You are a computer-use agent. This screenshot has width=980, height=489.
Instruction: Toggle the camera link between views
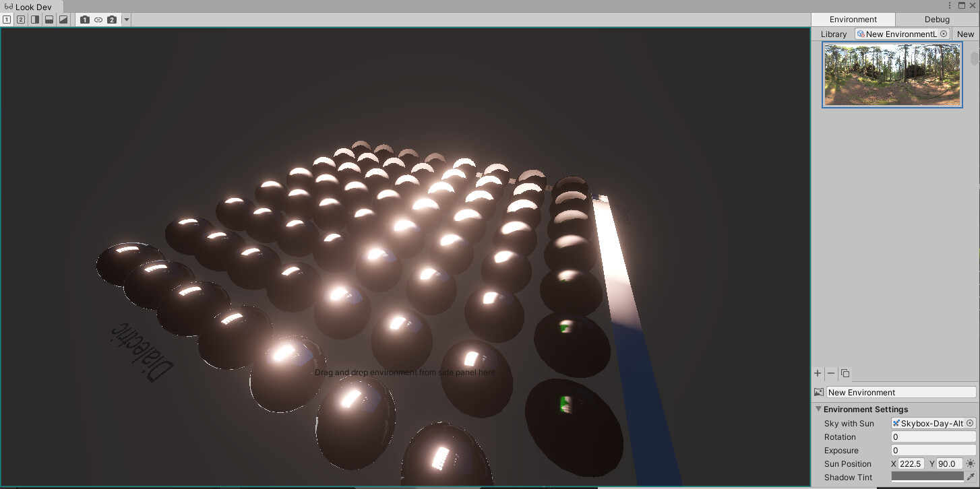[x=98, y=20]
